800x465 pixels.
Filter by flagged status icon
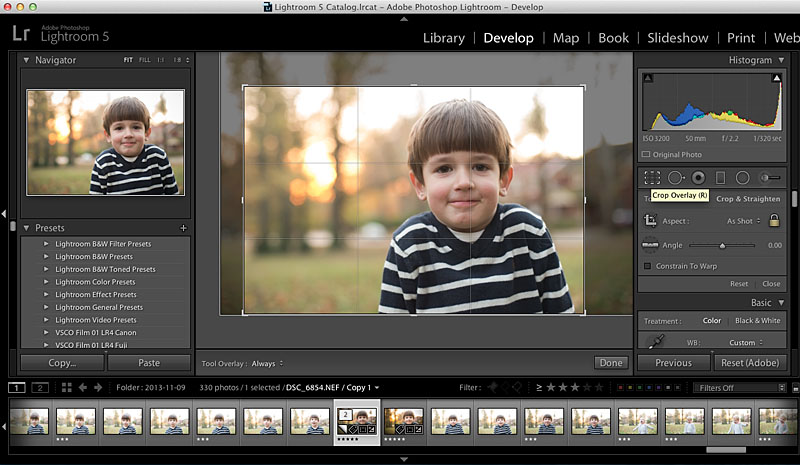(493, 387)
